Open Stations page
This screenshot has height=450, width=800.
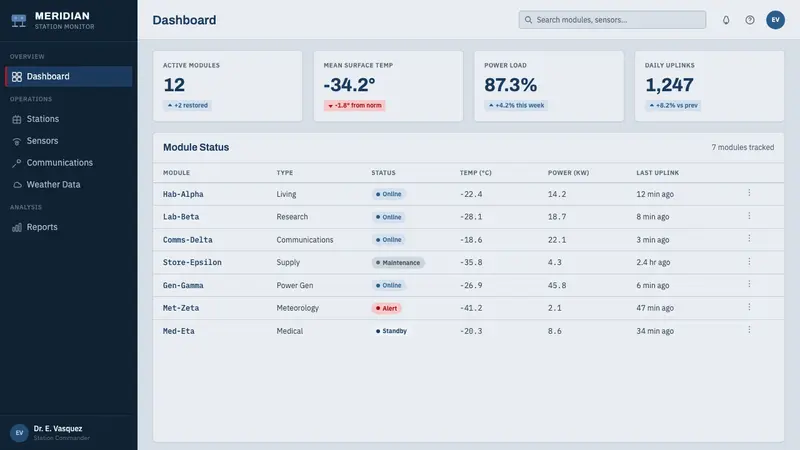tap(68, 119)
